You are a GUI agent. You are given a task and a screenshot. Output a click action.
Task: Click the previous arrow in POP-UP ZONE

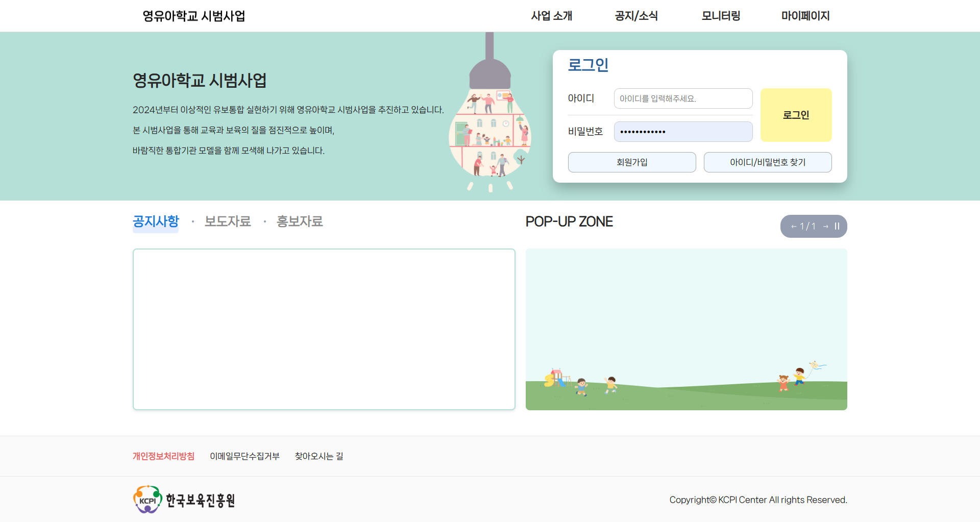(x=794, y=227)
